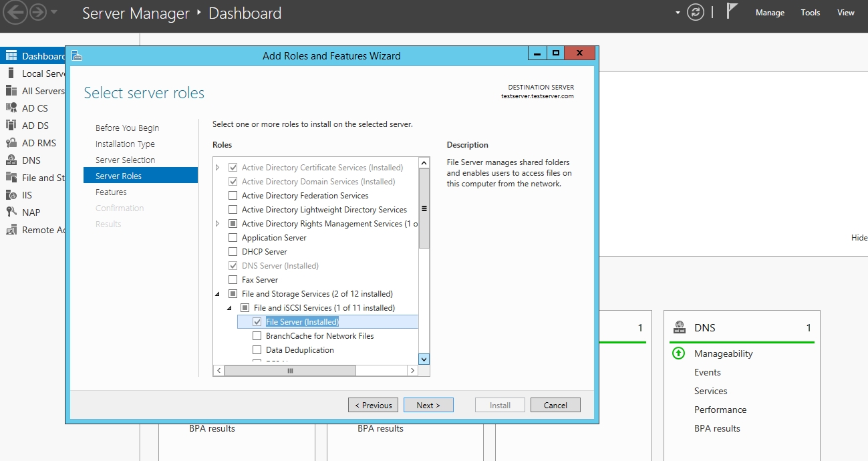Enable Active Directory Lightweight Directory Services

click(x=233, y=210)
